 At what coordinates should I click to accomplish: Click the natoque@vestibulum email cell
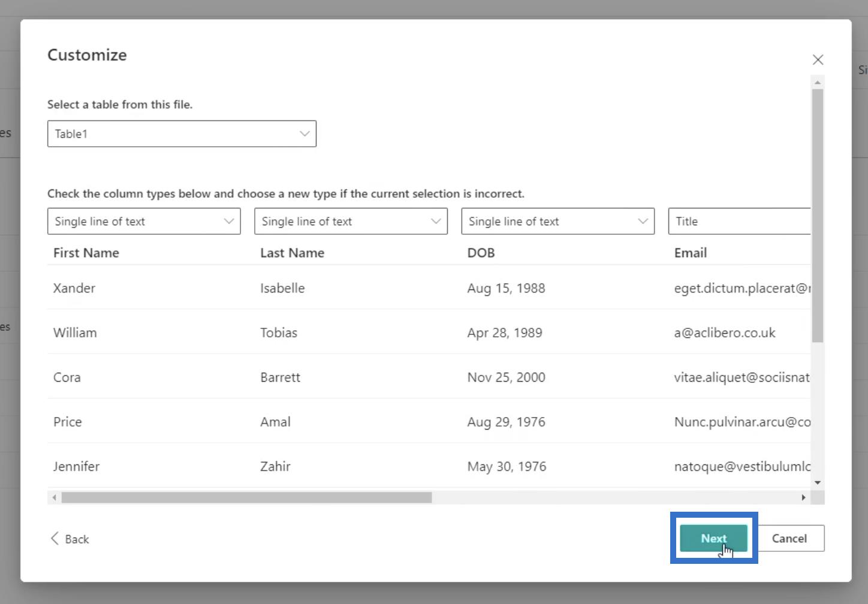point(742,466)
